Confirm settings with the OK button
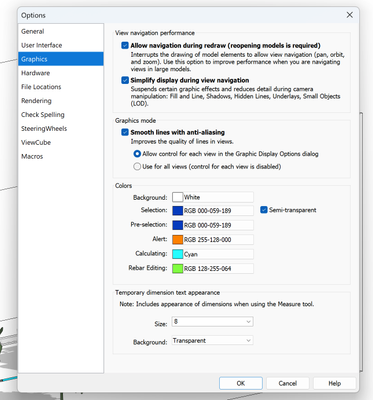The width and height of the screenshot is (373, 400). pyautogui.click(x=241, y=383)
